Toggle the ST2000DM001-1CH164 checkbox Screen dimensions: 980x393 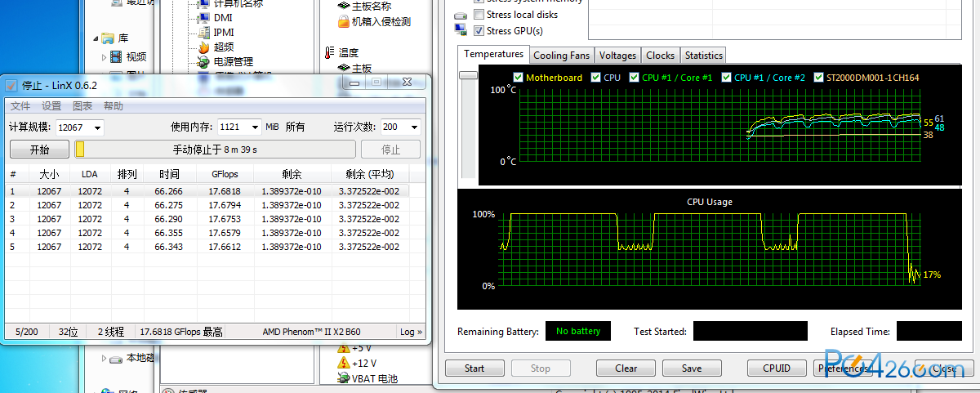tap(818, 78)
